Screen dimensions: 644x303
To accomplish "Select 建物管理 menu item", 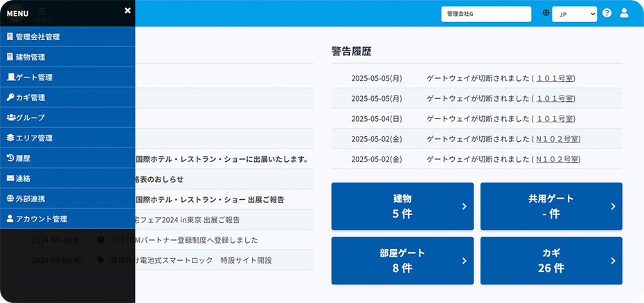I will (x=30, y=57).
